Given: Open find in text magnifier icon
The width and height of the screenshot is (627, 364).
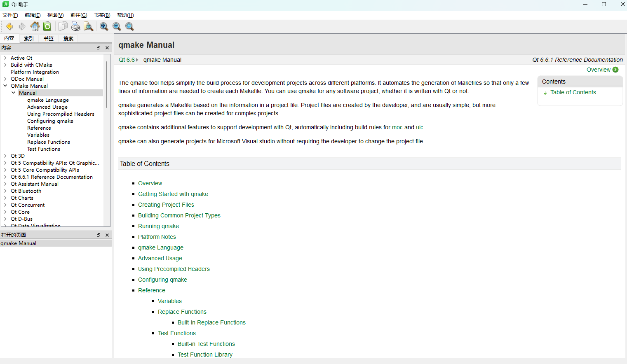Looking at the screenshot, I should 88,26.
